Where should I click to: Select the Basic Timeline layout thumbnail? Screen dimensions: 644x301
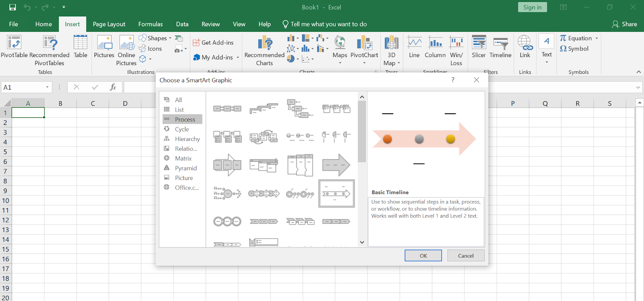336,194
